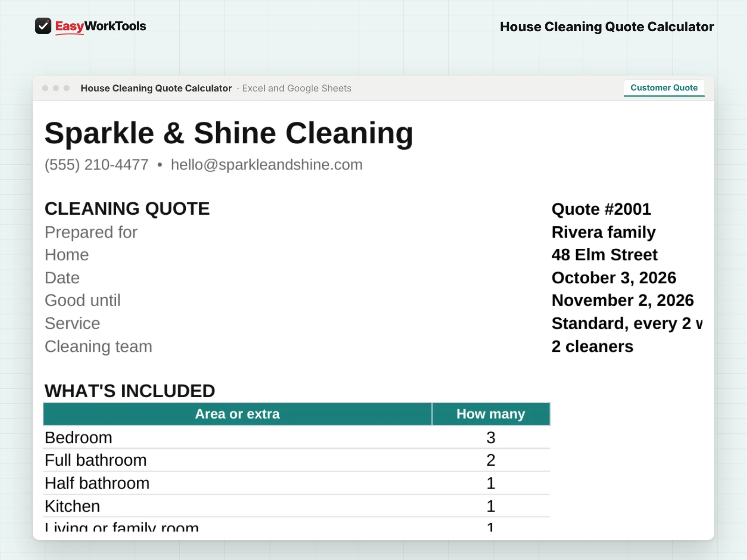
Task: Click the Kitchen count '1'
Action: [491, 506]
